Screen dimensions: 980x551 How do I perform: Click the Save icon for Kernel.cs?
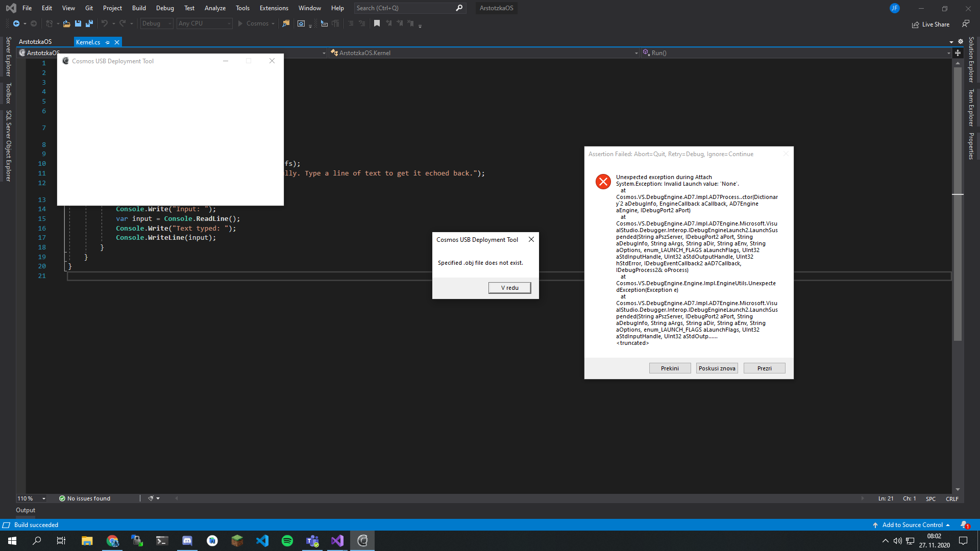78,23
